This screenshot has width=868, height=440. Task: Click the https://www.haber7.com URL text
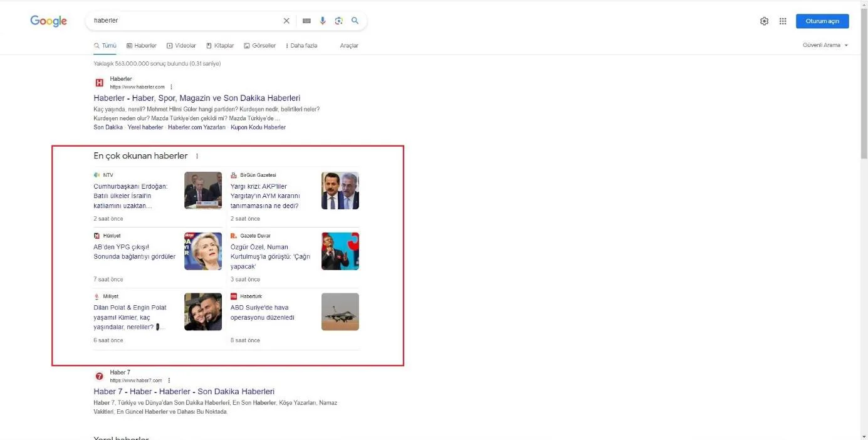pos(136,380)
